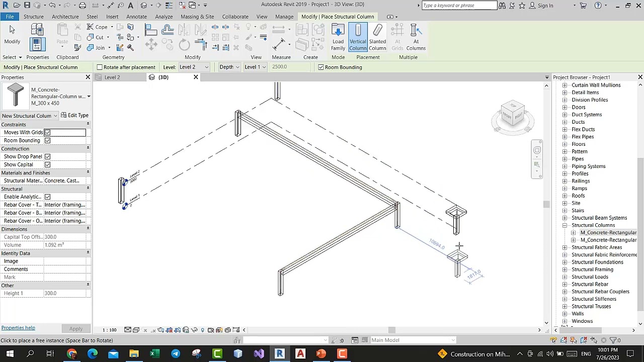Toggle Show Capital checkbox

pyautogui.click(x=47, y=165)
